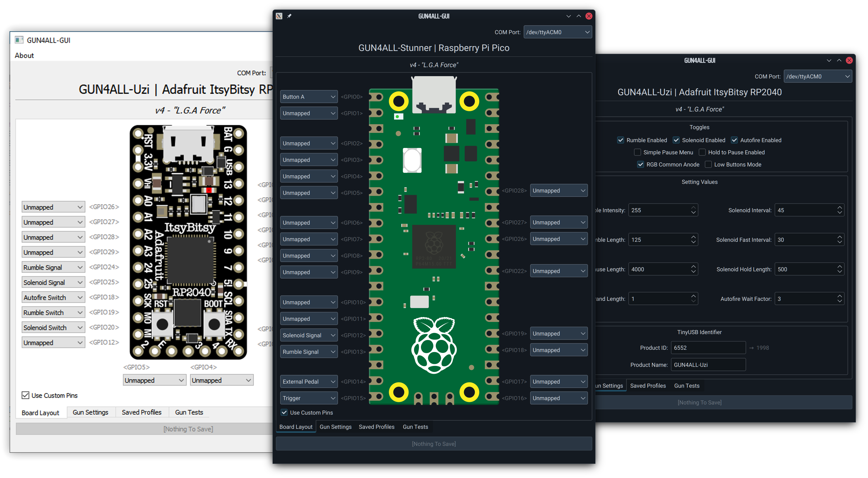Decrease Autofire Wait Factor with down arrow
Image resolution: width=868 pixels, height=478 pixels.
[839, 301]
